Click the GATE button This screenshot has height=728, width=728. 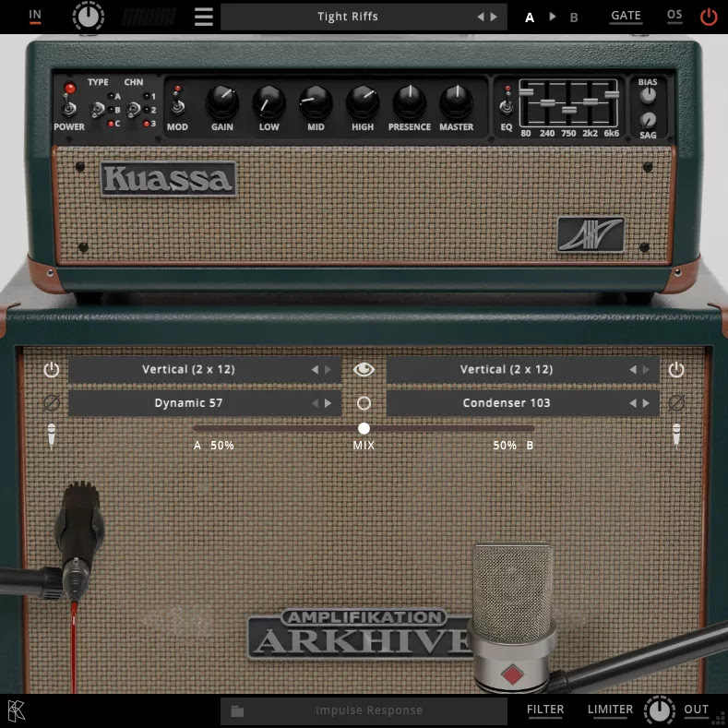626,16
